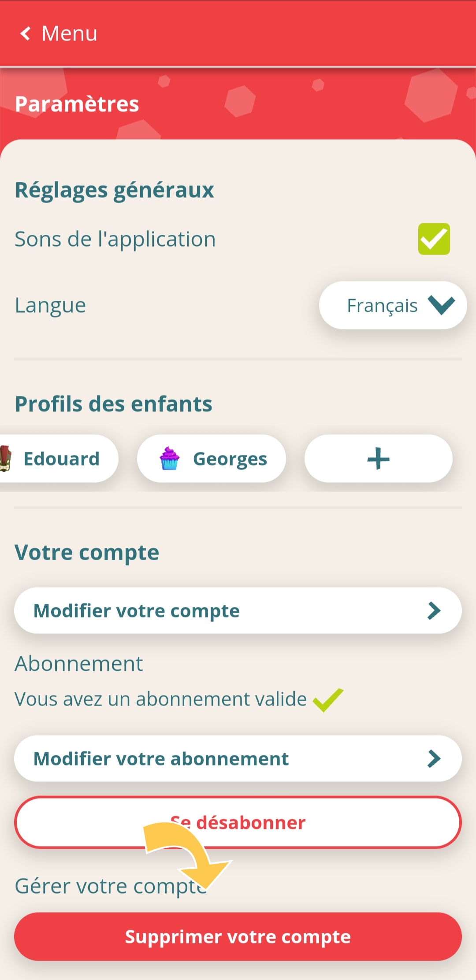
Task: Click Georges' cupcake avatar icon
Action: click(x=169, y=459)
